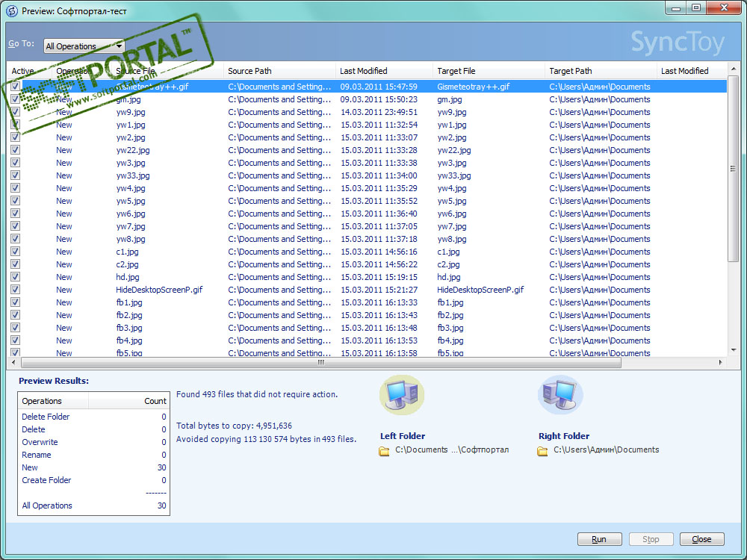Select source file yw6.jpg

(131, 214)
